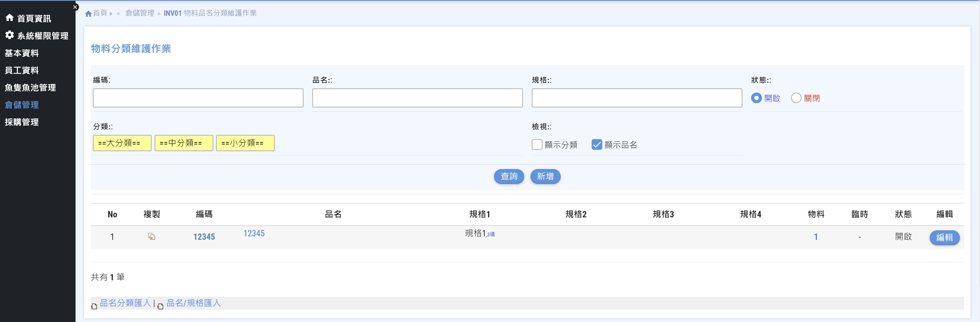Click the 規格1 column header
Screen dimensions: 980x322
(479, 214)
